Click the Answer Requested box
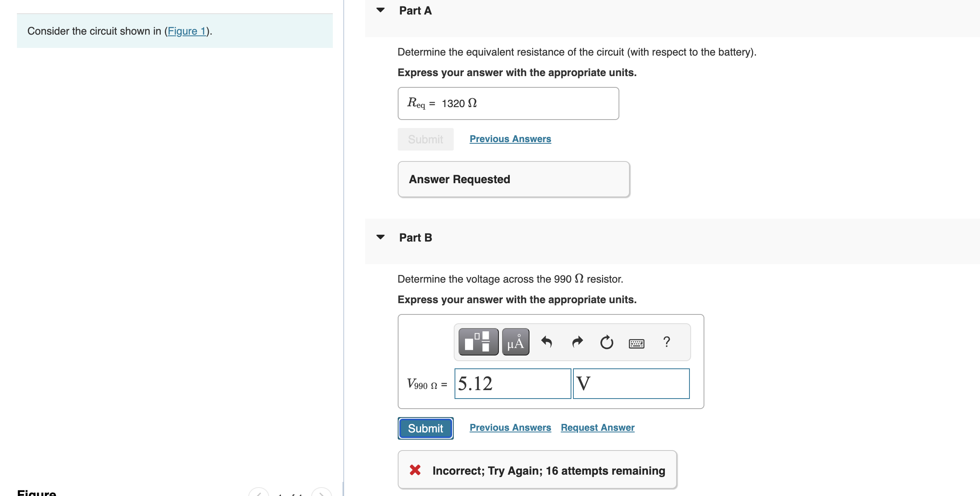Image resolution: width=980 pixels, height=496 pixels. [513, 179]
